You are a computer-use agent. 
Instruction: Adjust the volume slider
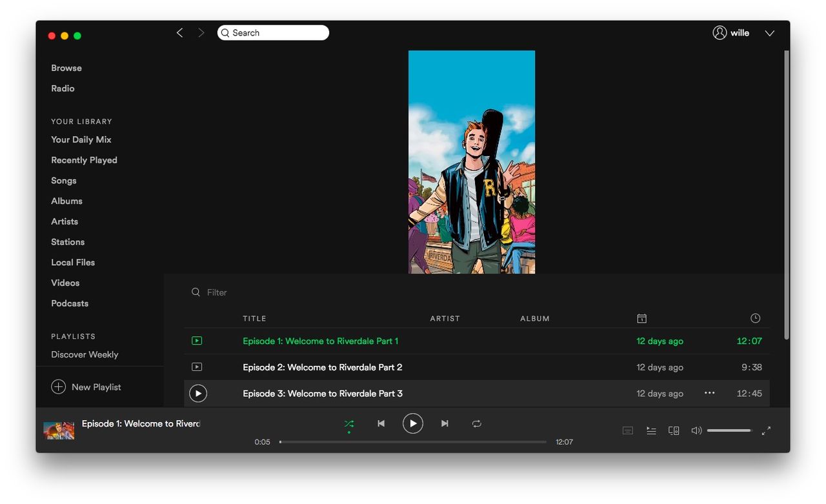pyautogui.click(x=729, y=430)
